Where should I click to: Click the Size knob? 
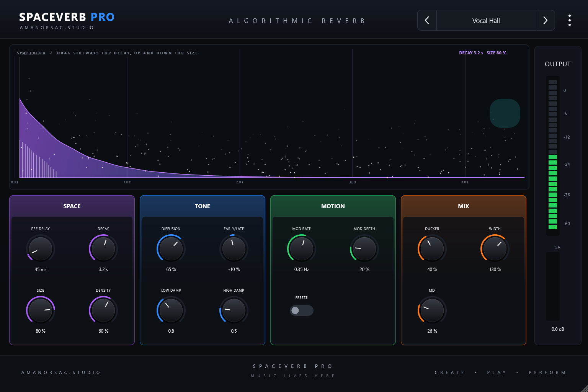[41, 310]
